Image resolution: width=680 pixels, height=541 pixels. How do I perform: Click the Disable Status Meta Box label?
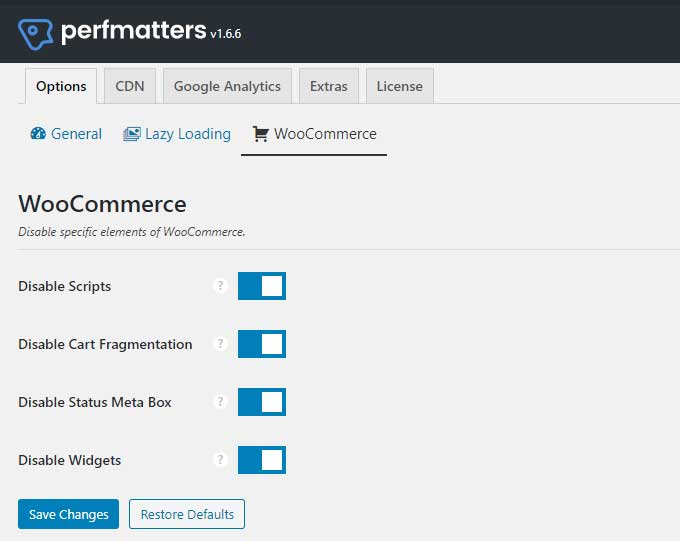tap(95, 402)
